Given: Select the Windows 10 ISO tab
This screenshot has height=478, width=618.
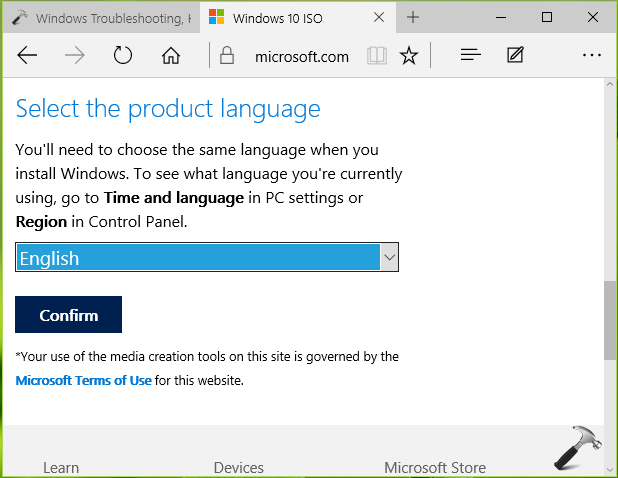Looking at the screenshot, I should [x=298, y=18].
